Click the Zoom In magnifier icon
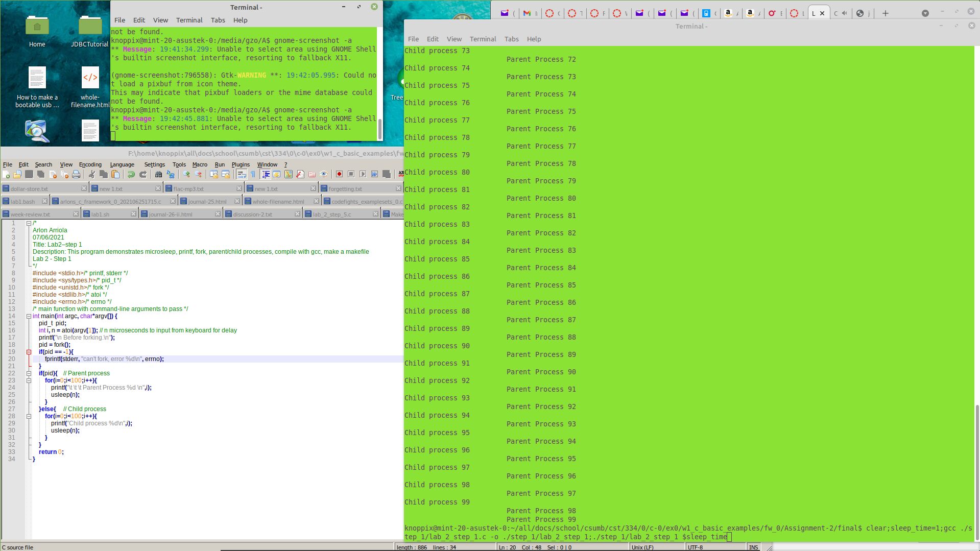 (186, 175)
